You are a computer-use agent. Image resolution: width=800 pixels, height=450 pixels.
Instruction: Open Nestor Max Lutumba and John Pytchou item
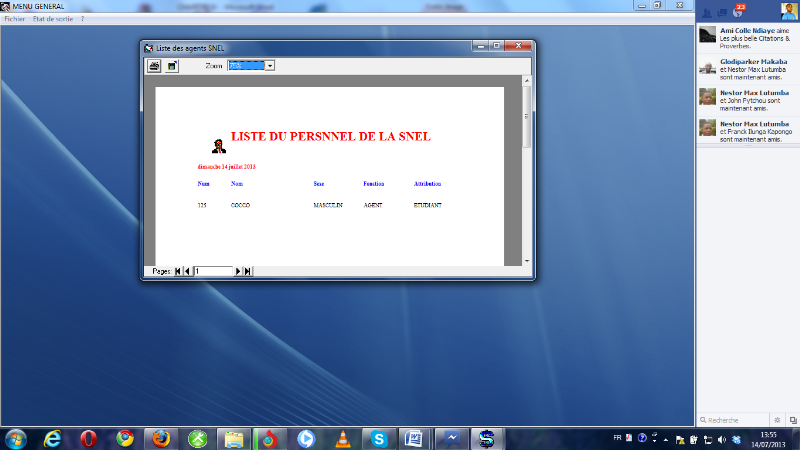[747, 101]
